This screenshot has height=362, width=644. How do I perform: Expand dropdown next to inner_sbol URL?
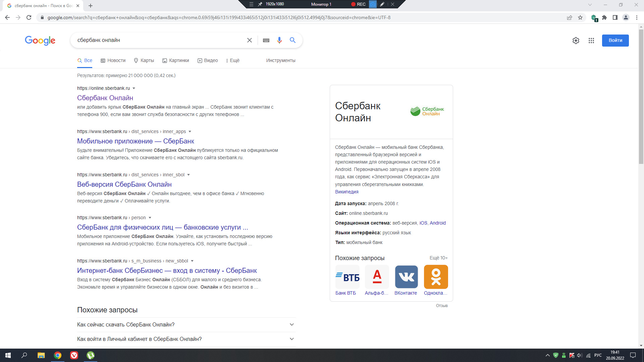189,175
